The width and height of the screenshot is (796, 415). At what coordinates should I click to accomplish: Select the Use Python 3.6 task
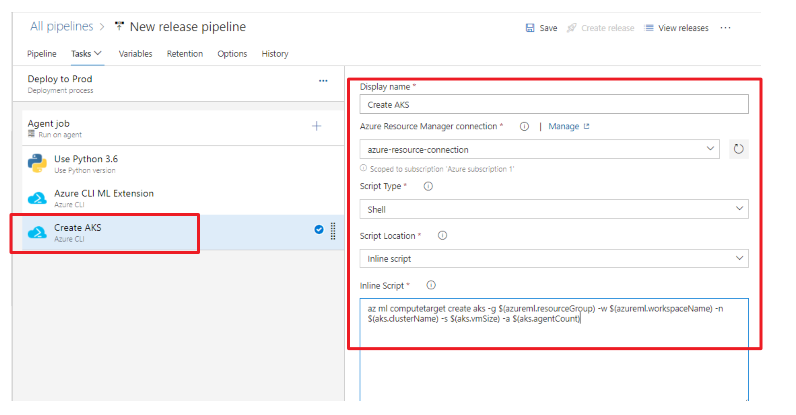coord(183,164)
